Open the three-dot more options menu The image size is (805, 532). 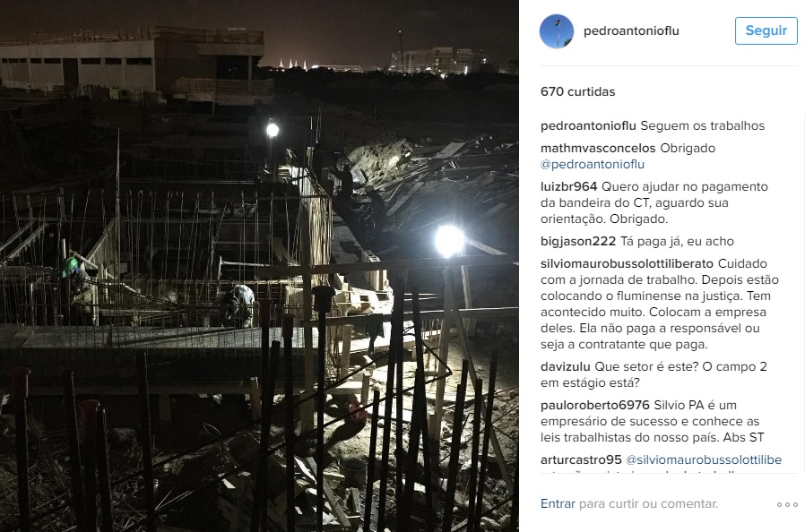click(787, 505)
